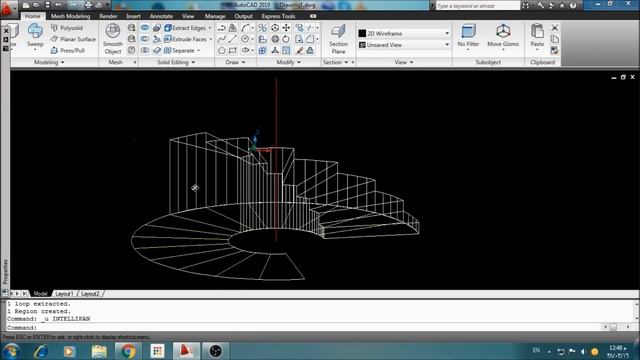Image resolution: width=640 pixels, height=360 pixels.
Task: Open the Manage ribbon tab
Action: point(215,16)
